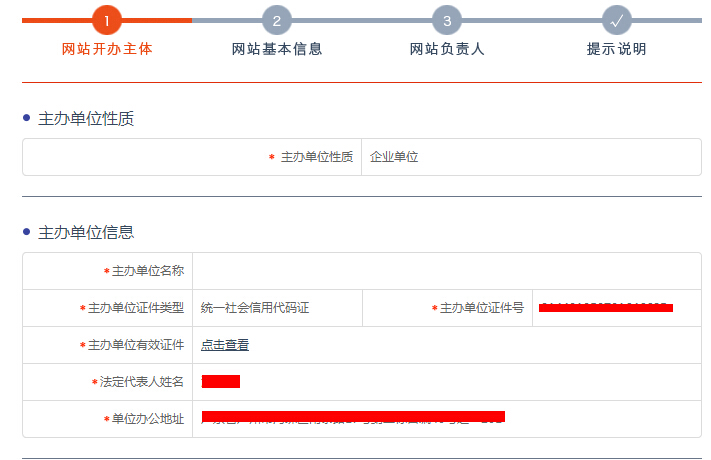
Task: Open the 网站负责人 step label
Action: pyautogui.click(x=447, y=49)
